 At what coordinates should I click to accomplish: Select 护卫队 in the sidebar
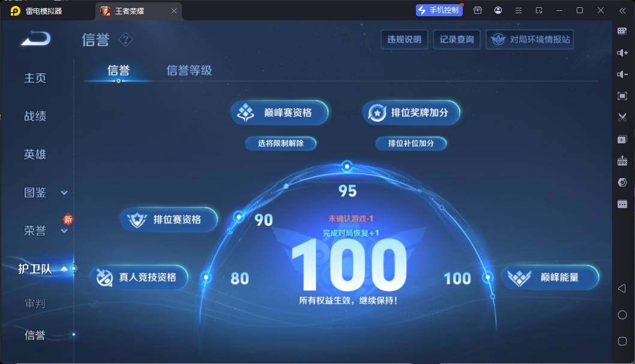[x=35, y=269]
